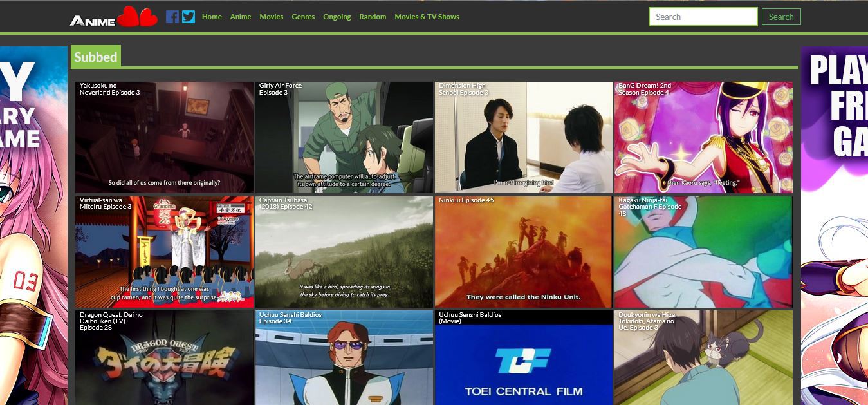Open Kagaku Ninja-tai Gatchaman F Episode 48

[703, 252]
